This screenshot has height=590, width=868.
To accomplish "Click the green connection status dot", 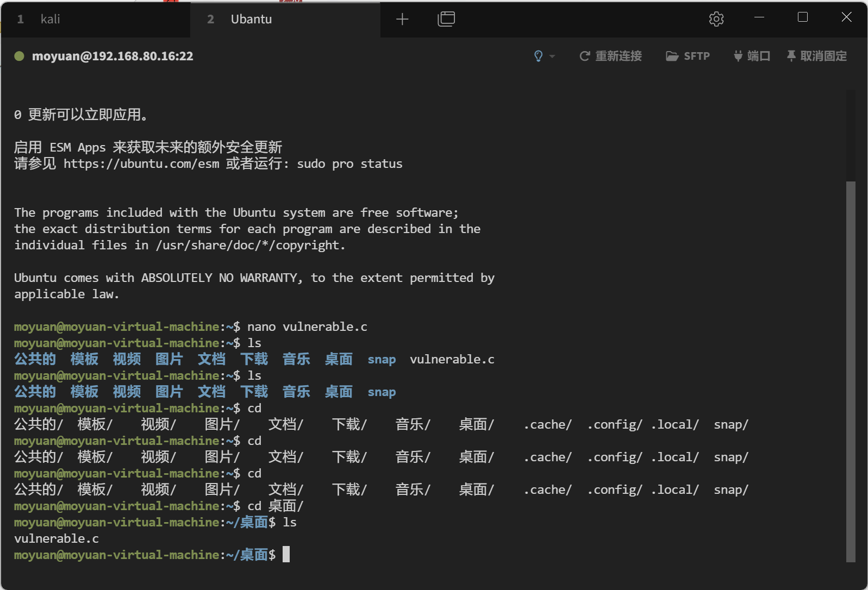I will (x=19, y=56).
